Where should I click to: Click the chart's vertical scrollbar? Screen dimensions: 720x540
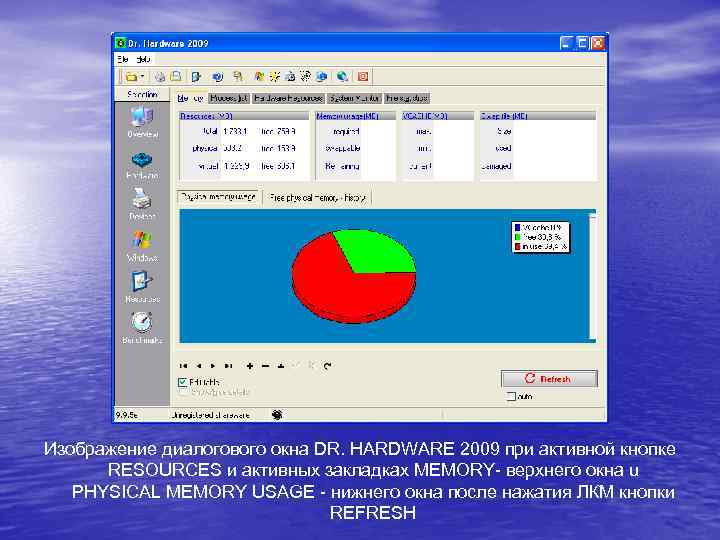[592, 276]
